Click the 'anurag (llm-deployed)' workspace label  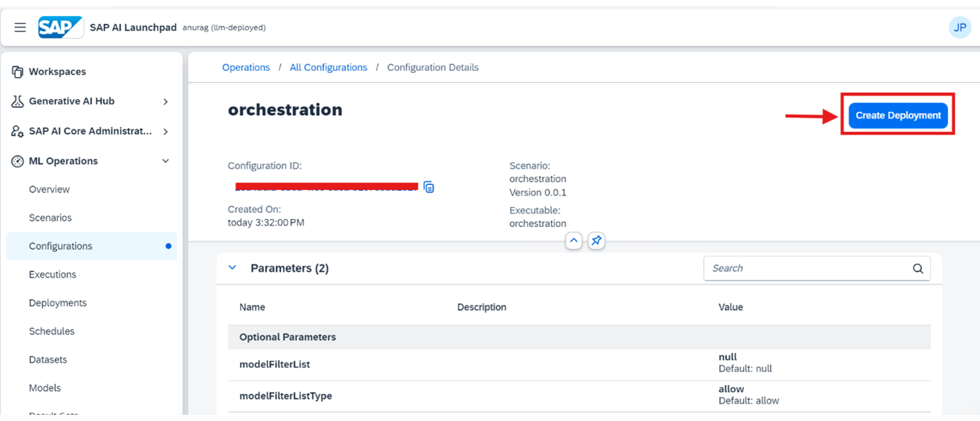(224, 28)
